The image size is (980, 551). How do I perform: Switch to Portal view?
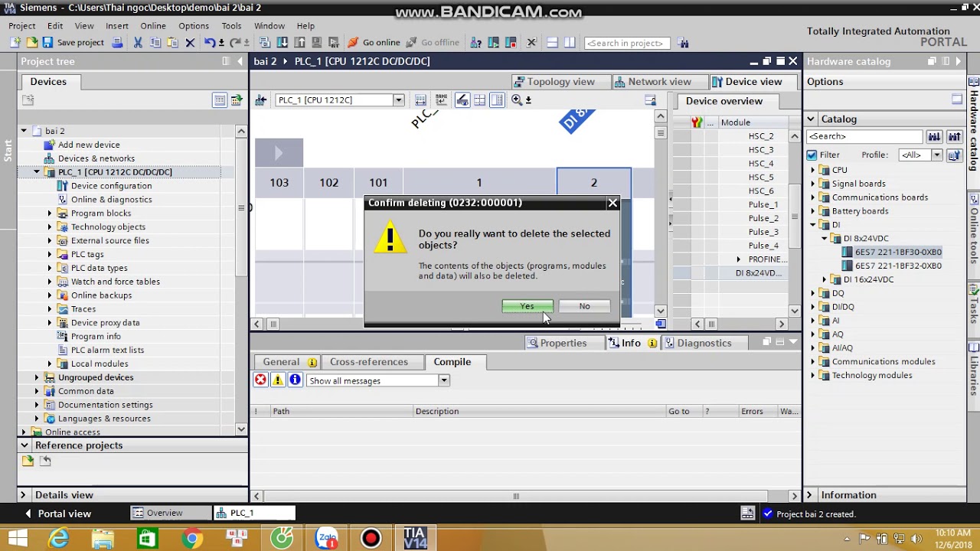(x=57, y=514)
